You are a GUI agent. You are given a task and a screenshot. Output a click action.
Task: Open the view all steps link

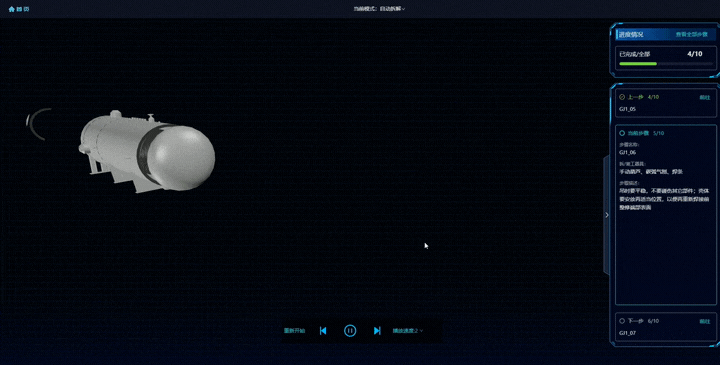692,34
